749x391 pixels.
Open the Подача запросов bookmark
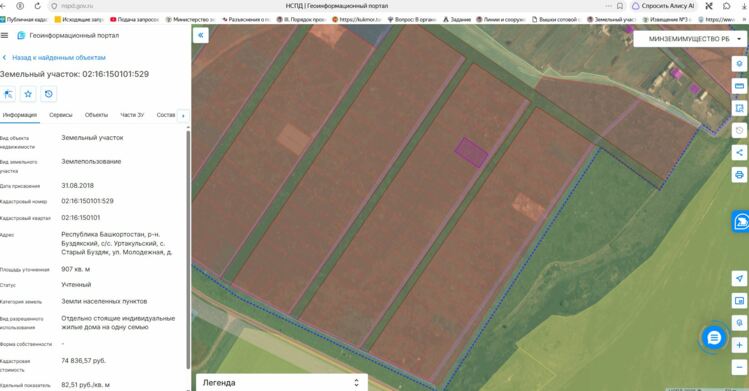click(x=134, y=20)
